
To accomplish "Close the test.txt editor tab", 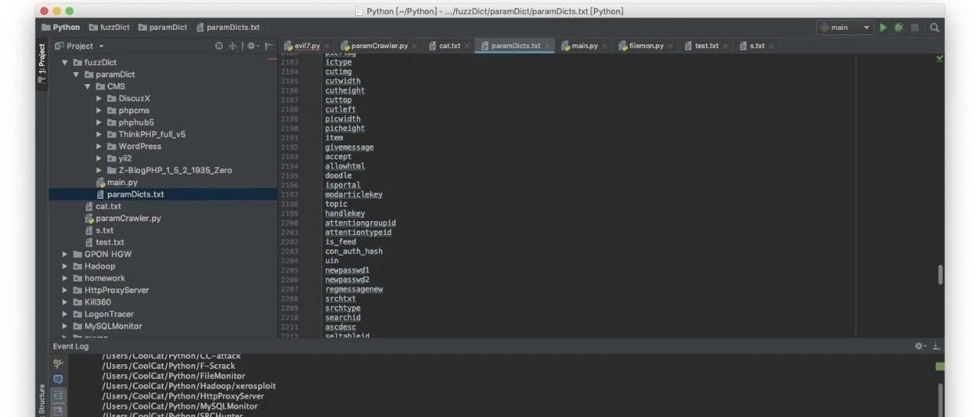I will (x=726, y=46).
